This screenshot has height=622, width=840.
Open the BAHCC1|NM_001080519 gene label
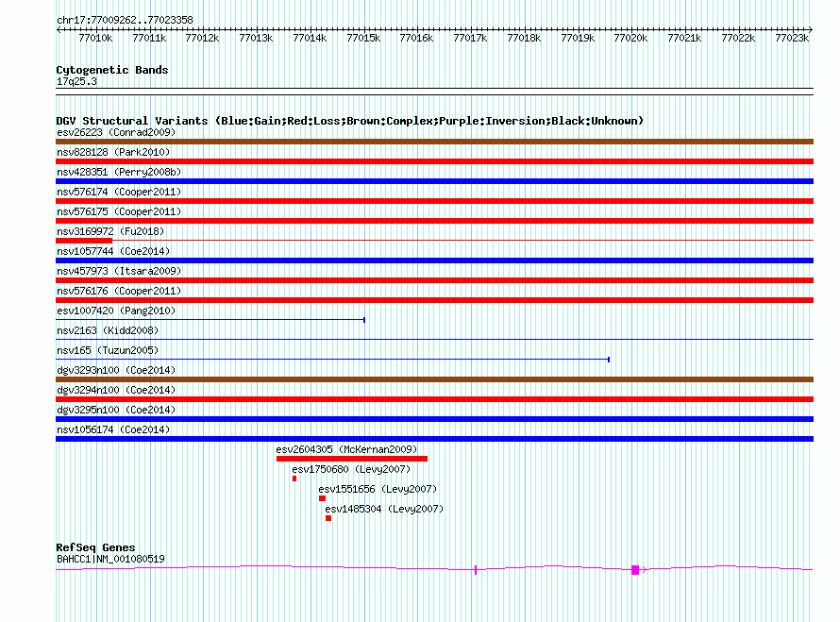click(110, 559)
